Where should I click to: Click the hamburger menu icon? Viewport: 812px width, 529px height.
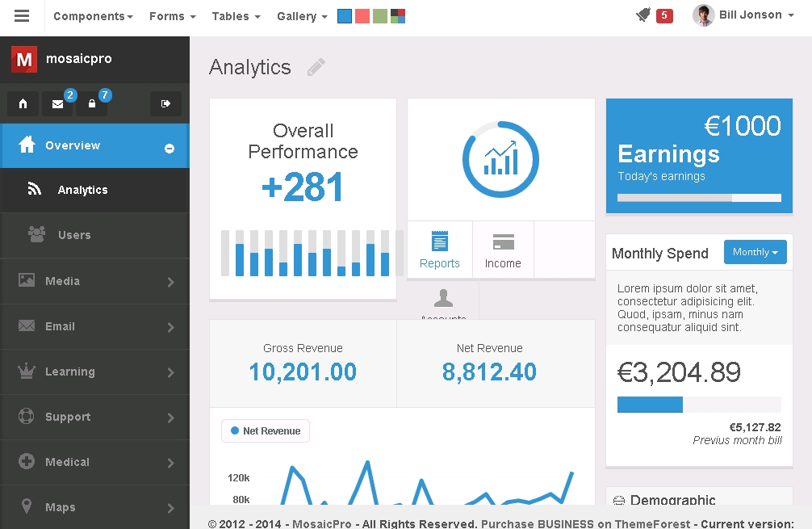coord(22,16)
